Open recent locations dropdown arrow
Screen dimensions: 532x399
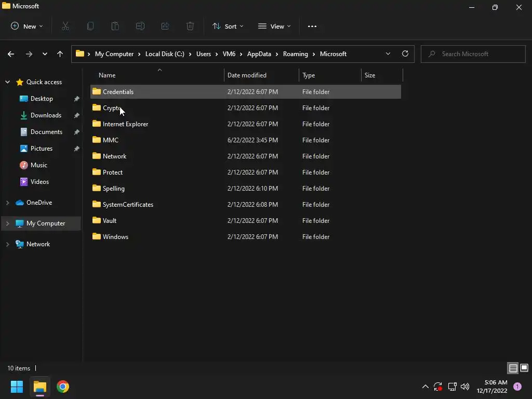[x=45, y=54]
